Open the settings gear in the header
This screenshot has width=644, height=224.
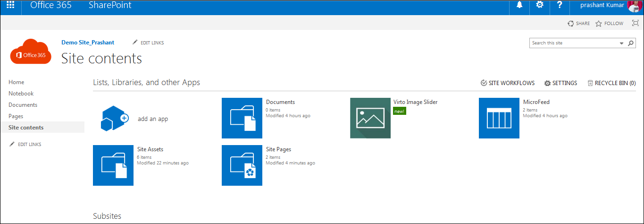(x=540, y=5)
